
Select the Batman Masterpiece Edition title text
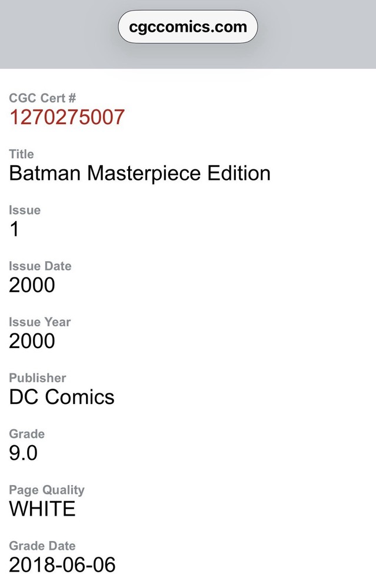(x=139, y=173)
